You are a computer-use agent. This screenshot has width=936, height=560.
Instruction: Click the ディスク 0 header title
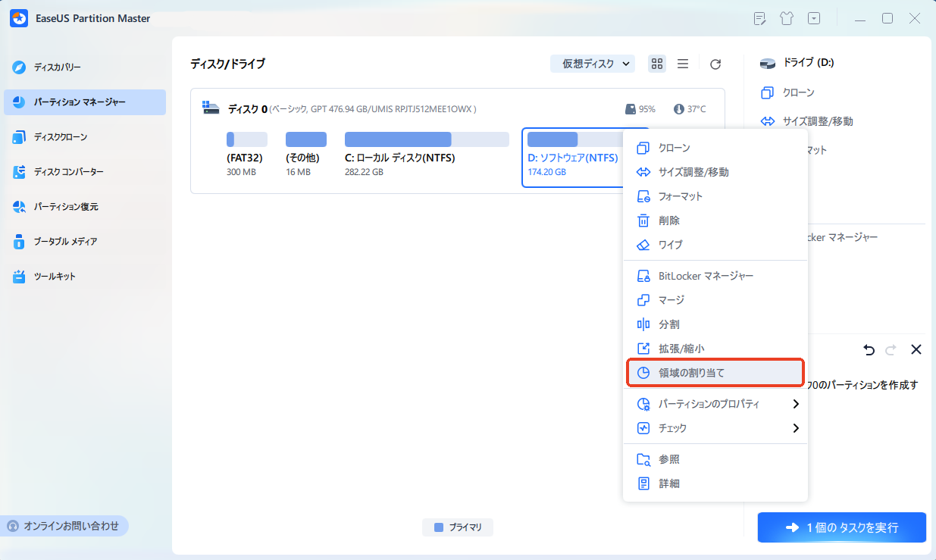(248, 109)
